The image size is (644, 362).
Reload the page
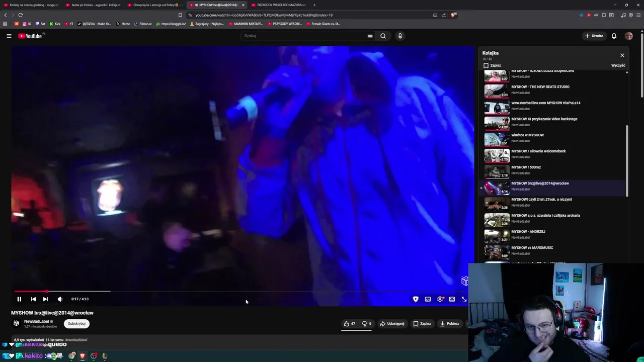click(21, 15)
